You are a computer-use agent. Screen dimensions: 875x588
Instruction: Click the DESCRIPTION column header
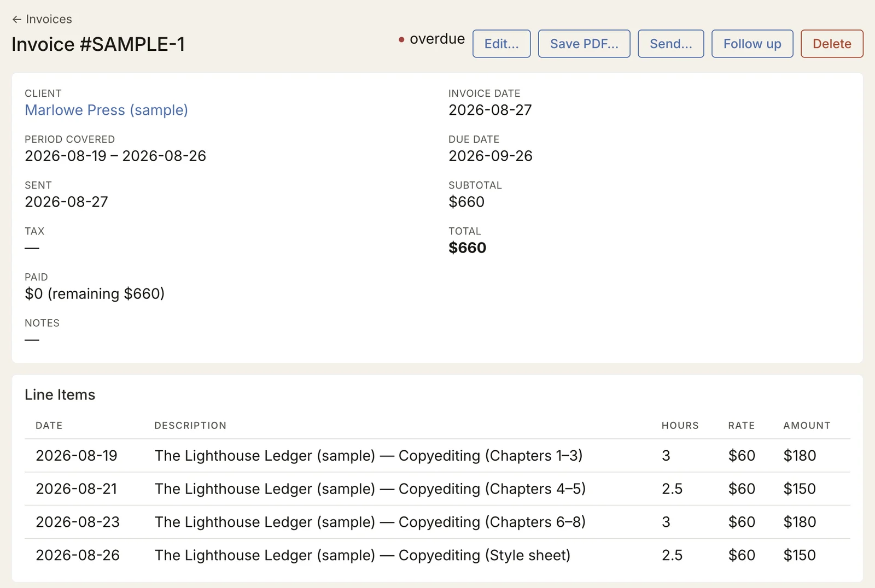tap(190, 425)
